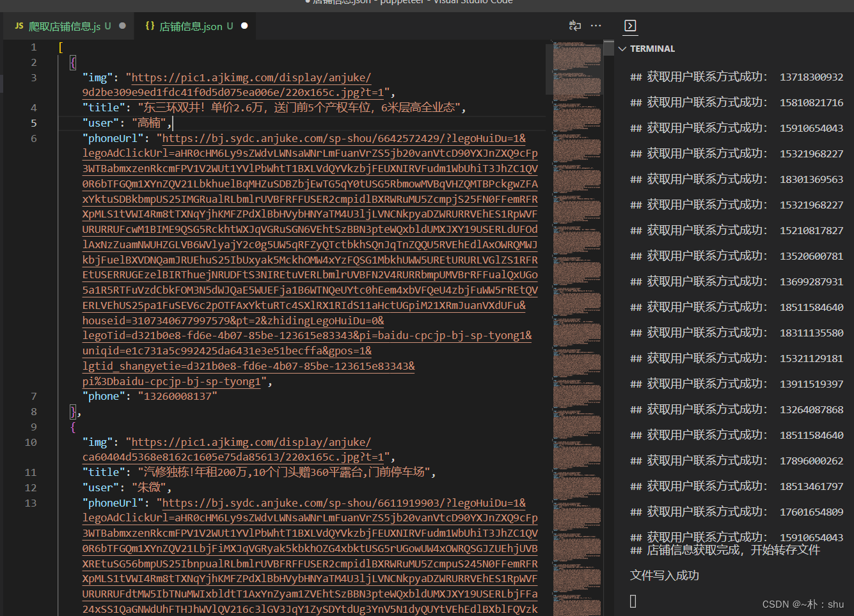Click the opening brace on line 2

(x=73, y=62)
